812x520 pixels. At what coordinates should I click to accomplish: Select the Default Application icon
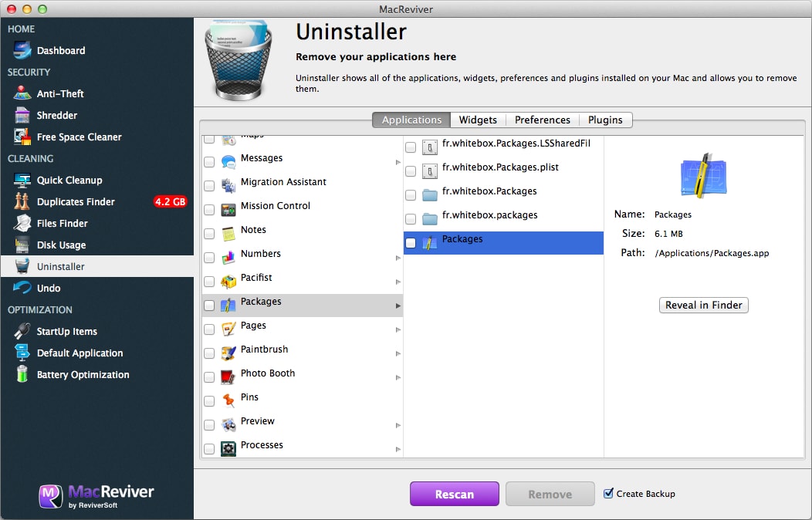pyautogui.click(x=22, y=353)
